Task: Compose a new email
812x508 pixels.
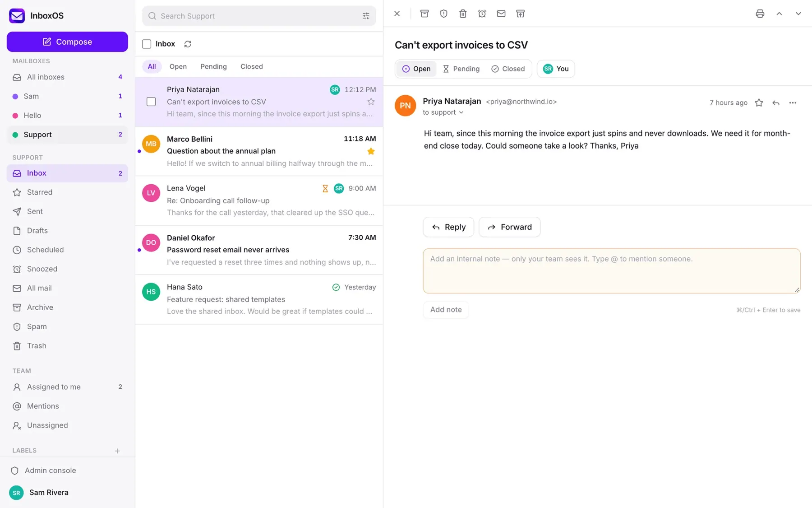Action: pyautogui.click(x=67, y=42)
